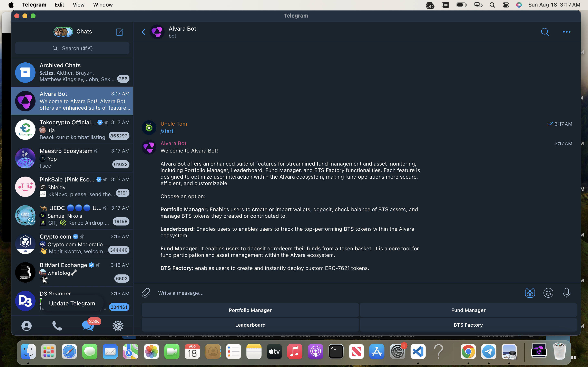Click the attach file paperclip icon
The height and width of the screenshot is (367, 588).
pyautogui.click(x=146, y=293)
